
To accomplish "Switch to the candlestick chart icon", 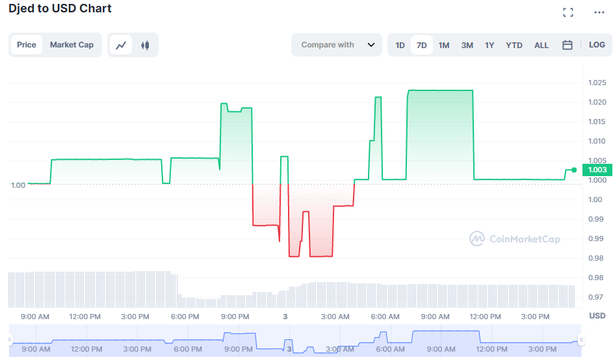I will (x=145, y=45).
